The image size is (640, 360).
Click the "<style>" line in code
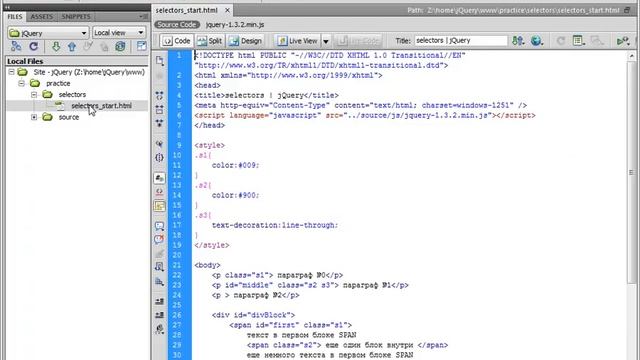(209, 145)
